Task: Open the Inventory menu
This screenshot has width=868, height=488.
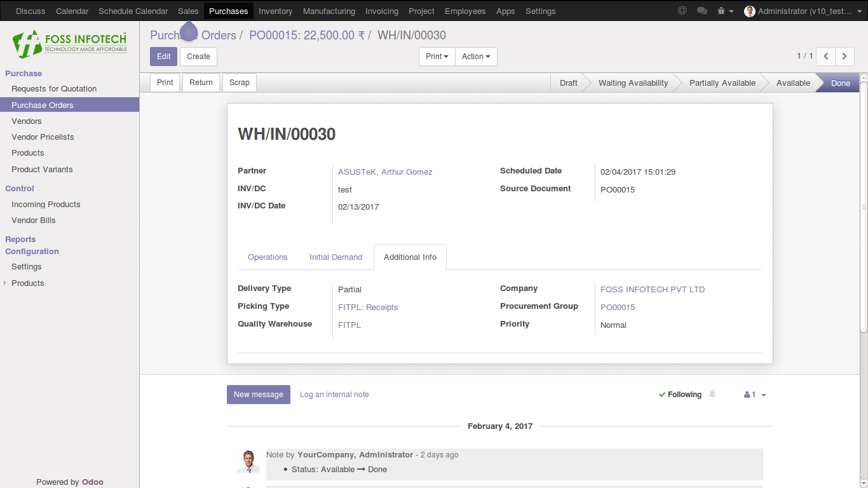Action: pyautogui.click(x=276, y=11)
